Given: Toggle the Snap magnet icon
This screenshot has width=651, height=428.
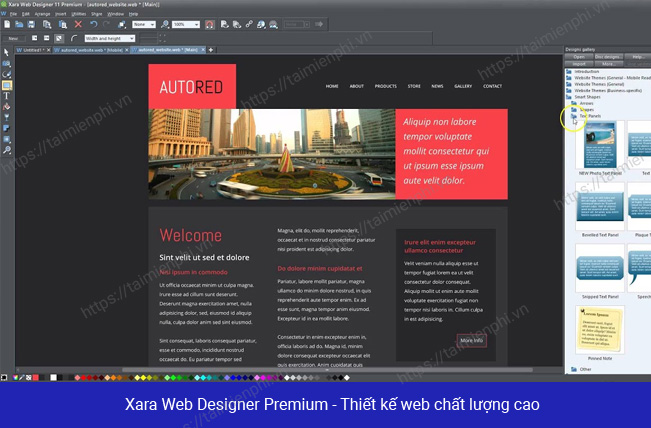Looking at the screenshot, I should [x=210, y=24].
